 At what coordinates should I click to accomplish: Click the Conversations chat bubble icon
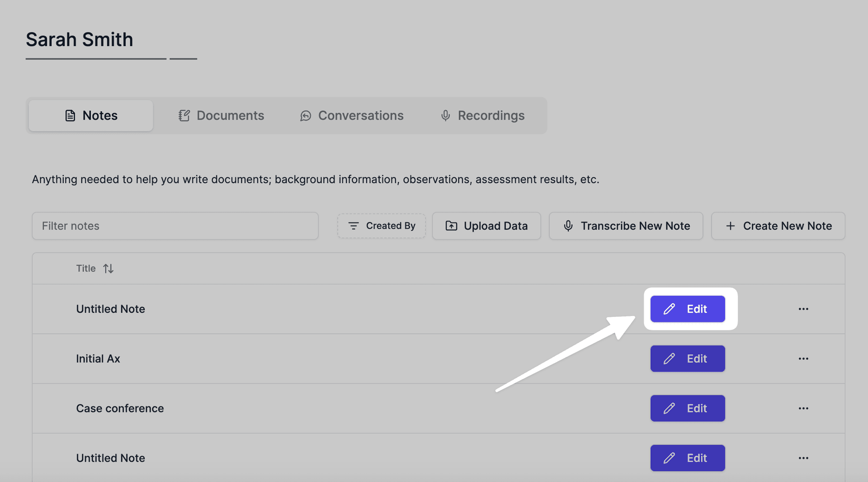point(306,116)
